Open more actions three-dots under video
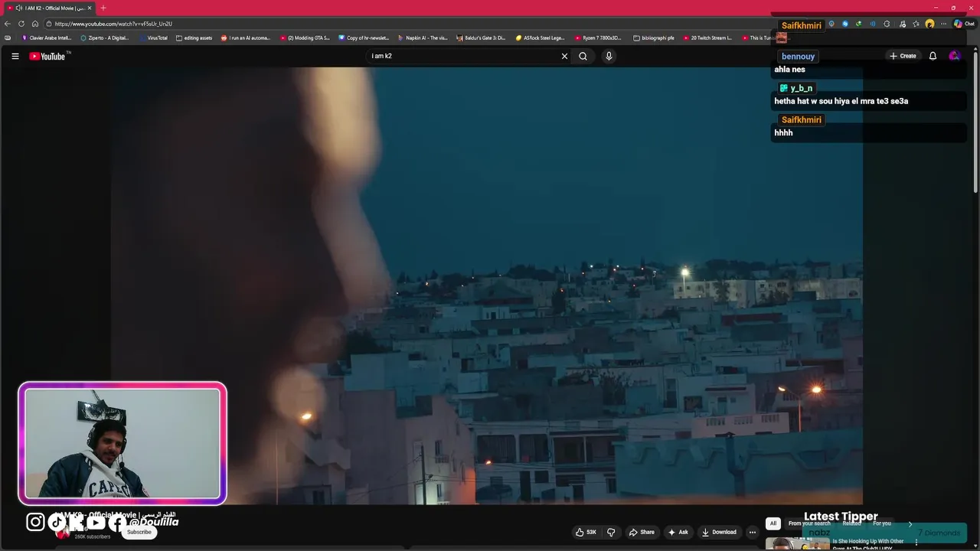This screenshot has height=551, width=980. click(x=753, y=532)
